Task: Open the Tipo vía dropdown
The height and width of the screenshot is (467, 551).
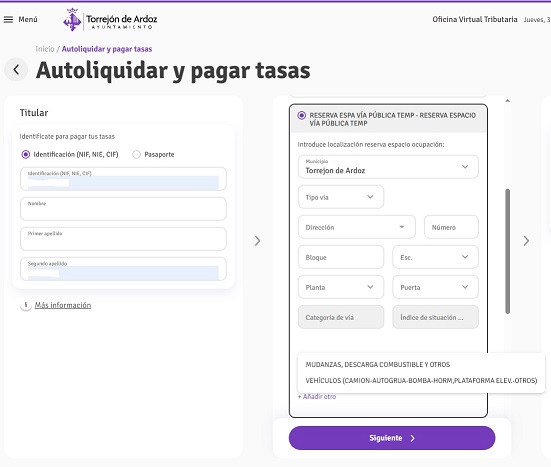Action: click(341, 197)
